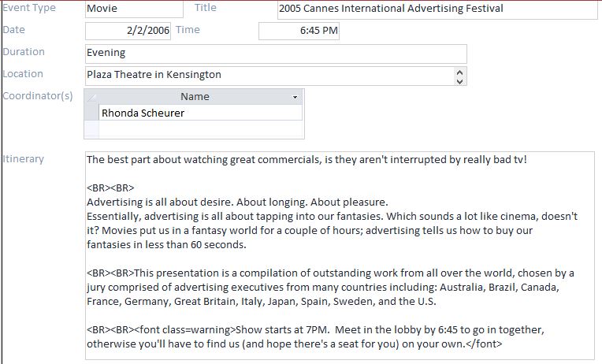Click the Coordinator datasheet select-all corner
Screen dimensions: 602x364
(91, 97)
